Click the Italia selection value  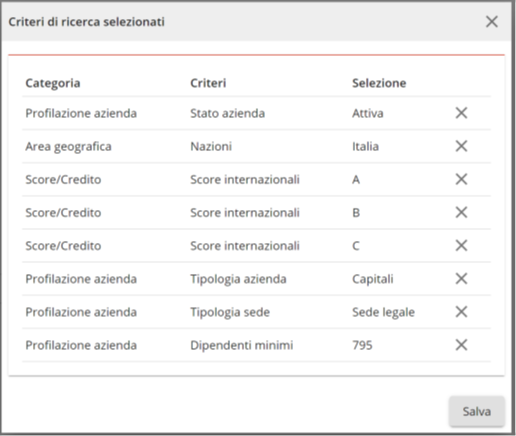365,146
